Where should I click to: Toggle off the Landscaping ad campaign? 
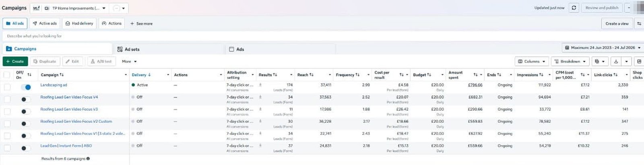coord(26,87)
